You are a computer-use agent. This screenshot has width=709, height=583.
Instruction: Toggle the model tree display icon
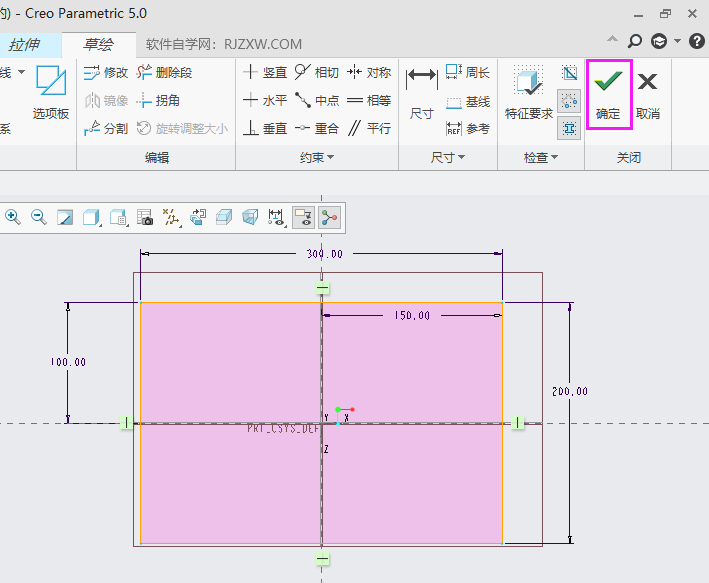(328, 217)
